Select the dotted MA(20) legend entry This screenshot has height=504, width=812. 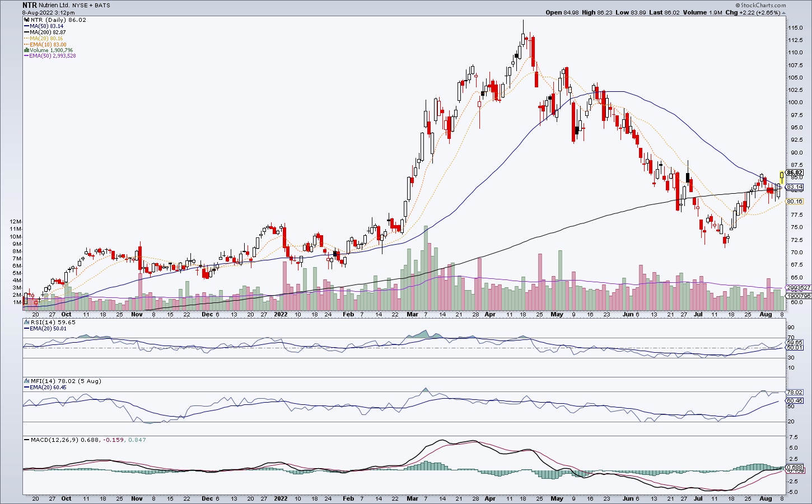pos(44,39)
